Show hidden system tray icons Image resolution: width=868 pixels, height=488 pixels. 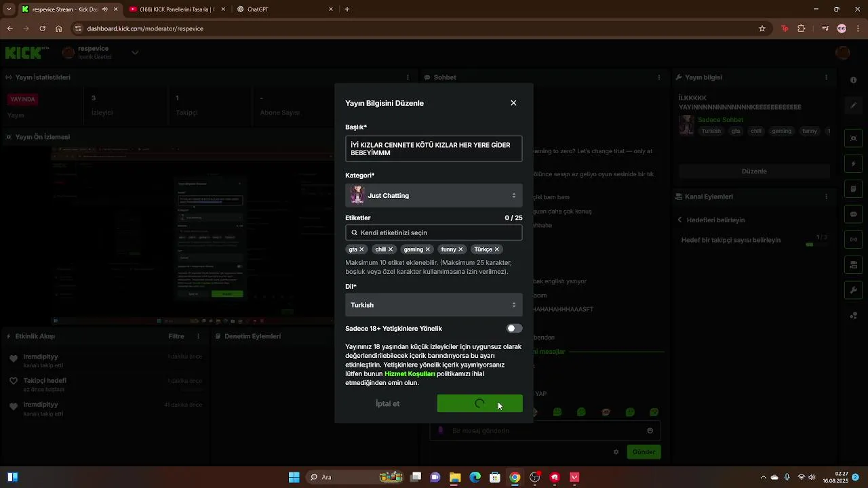(x=764, y=477)
